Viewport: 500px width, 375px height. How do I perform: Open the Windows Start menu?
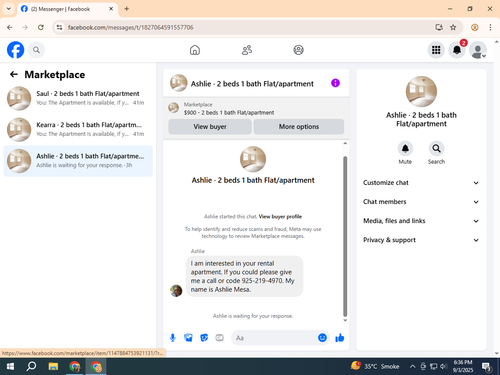coord(10,367)
